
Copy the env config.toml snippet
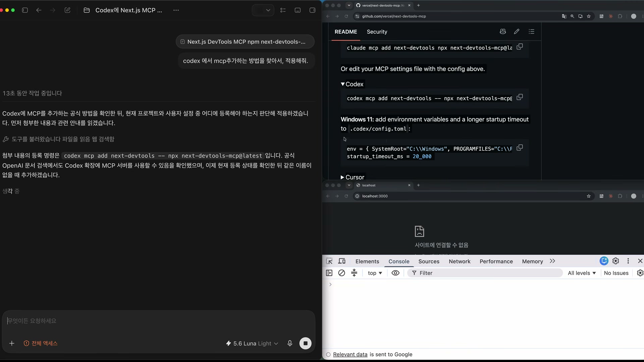520,148
